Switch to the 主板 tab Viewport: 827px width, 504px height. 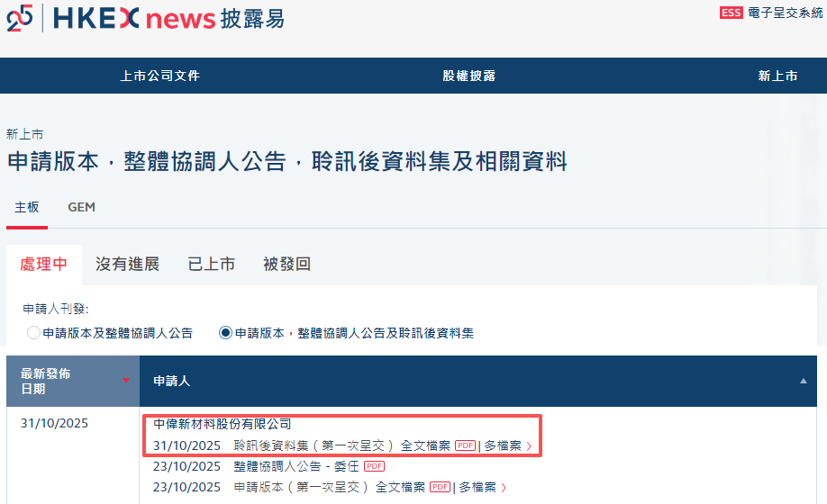[27, 207]
